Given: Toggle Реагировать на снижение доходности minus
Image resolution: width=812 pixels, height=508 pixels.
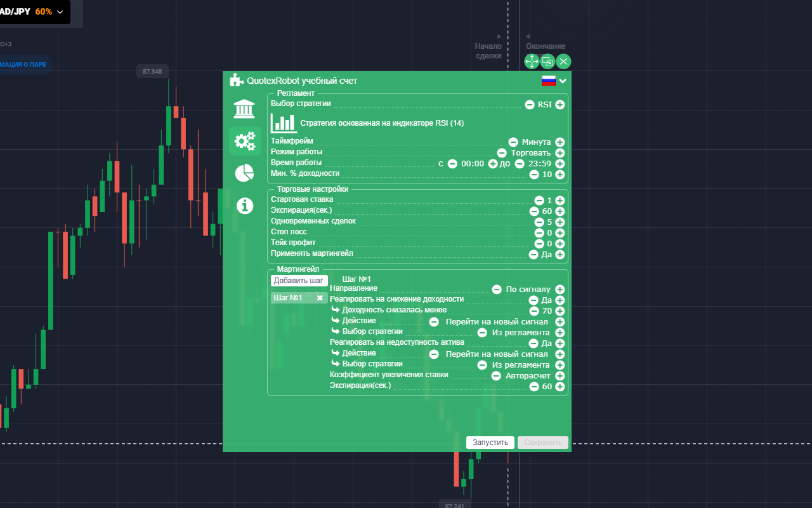Looking at the screenshot, I should coord(534,300).
